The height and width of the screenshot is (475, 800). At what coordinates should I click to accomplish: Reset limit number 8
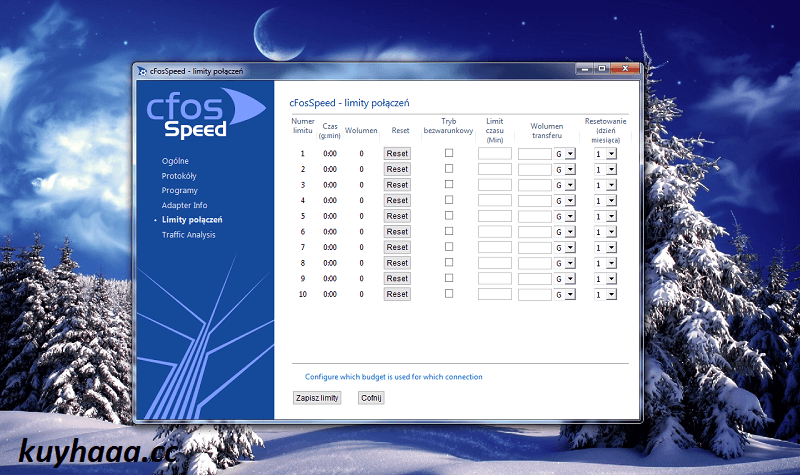(397, 263)
